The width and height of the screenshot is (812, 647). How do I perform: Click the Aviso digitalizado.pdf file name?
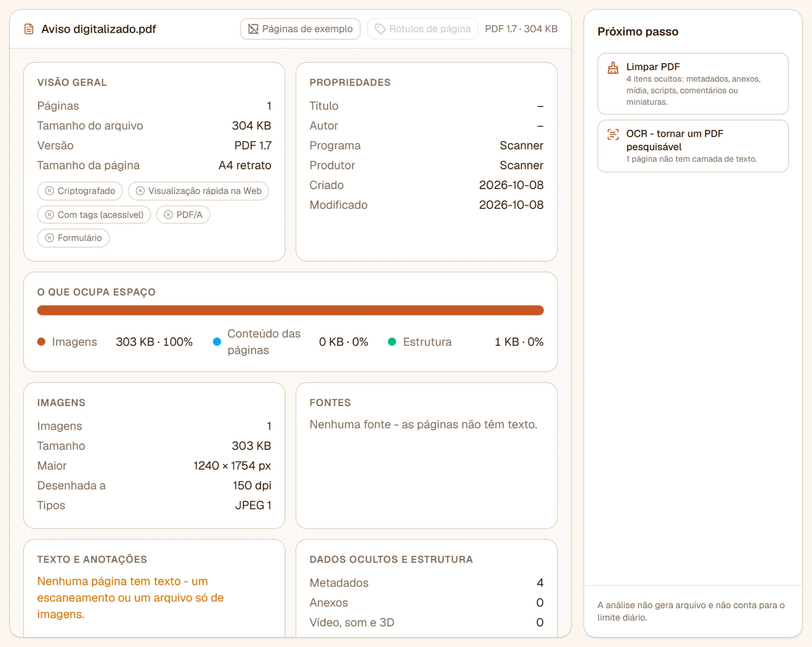[x=99, y=29]
